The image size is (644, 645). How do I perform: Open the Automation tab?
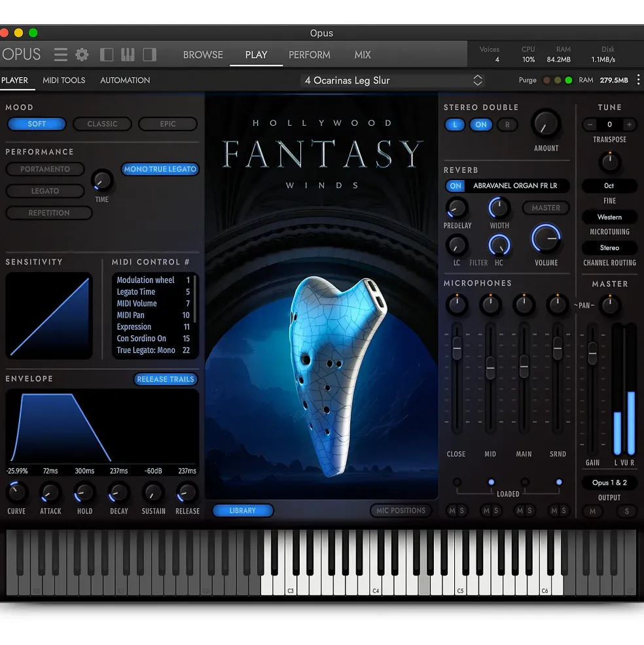pyautogui.click(x=125, y=80)
